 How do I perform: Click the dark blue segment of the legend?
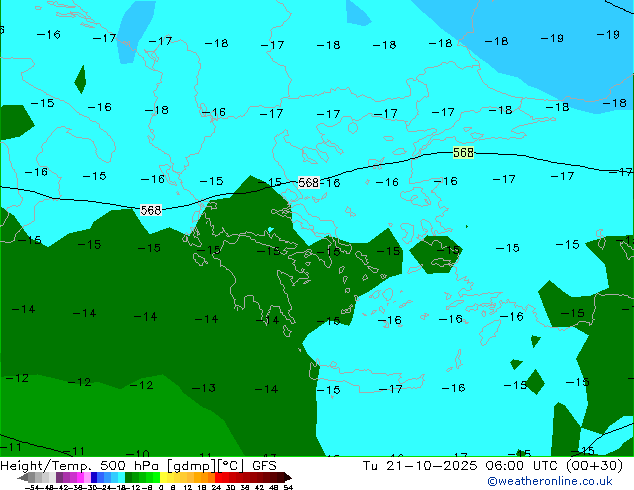(x=94, y=477)
